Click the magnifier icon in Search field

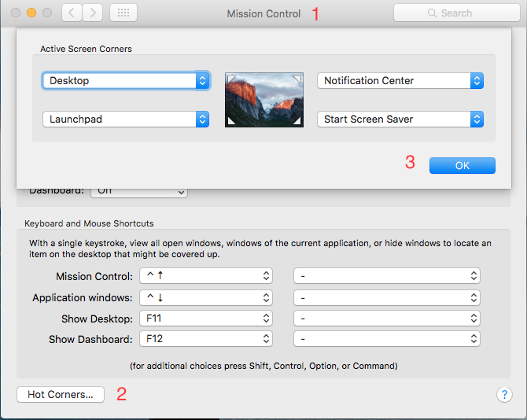tap(432, 13)
